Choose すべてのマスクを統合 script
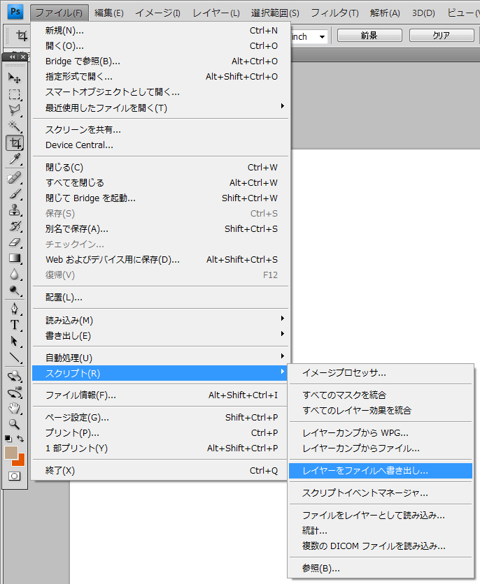Image resolution: width=480 pixels, height=584 pixels. coord(381,395)
